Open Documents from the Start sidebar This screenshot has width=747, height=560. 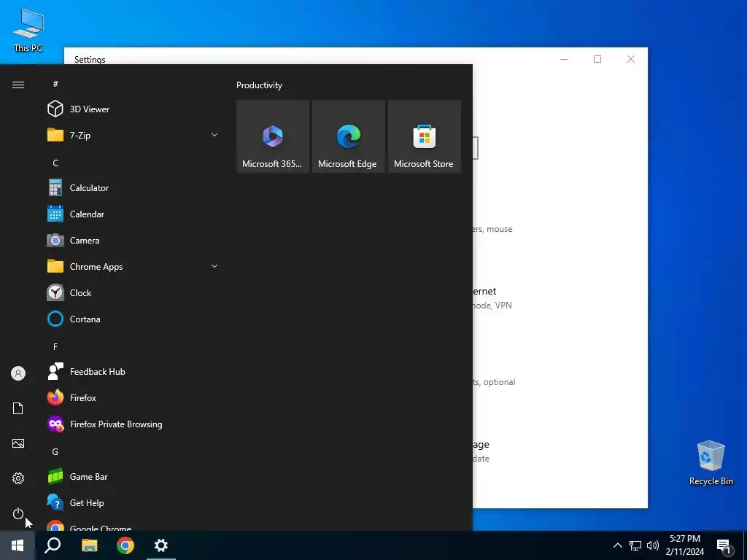point(18,408)
